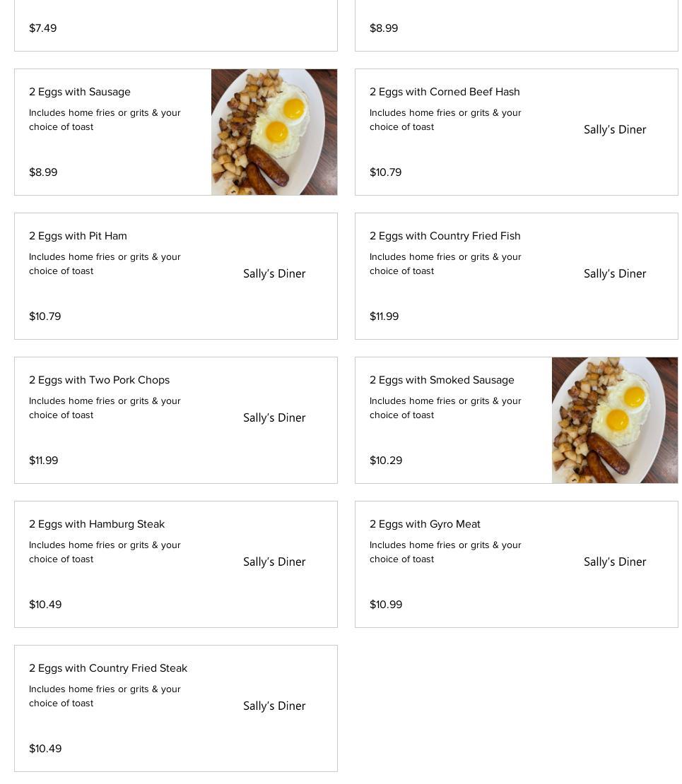Viewport: 682px width, 784px height.
Task: Click the Sally's Diner placeholder on Corned Beef Hash
Action: click(x=614, y=130)
